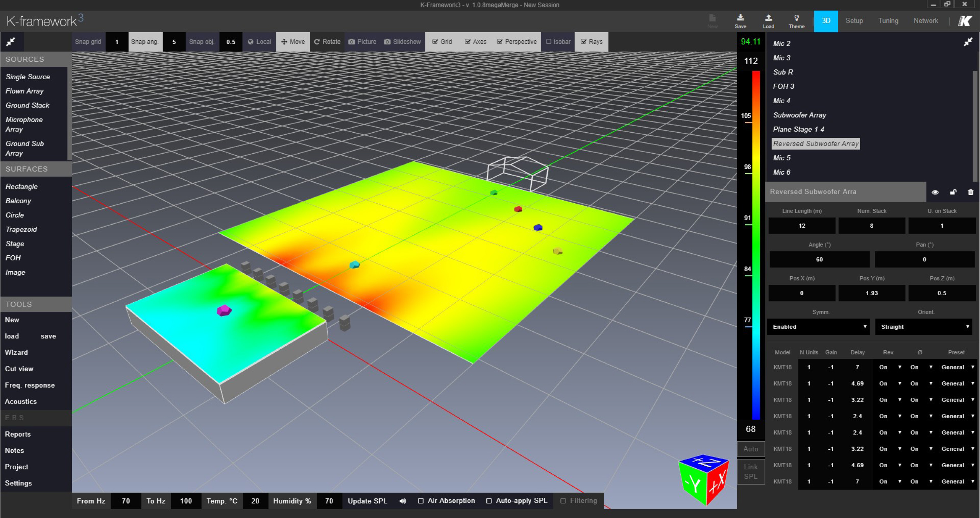Toggle the Grid checkbox
This screenshot has height=518, width=980.
coord(435,42)
